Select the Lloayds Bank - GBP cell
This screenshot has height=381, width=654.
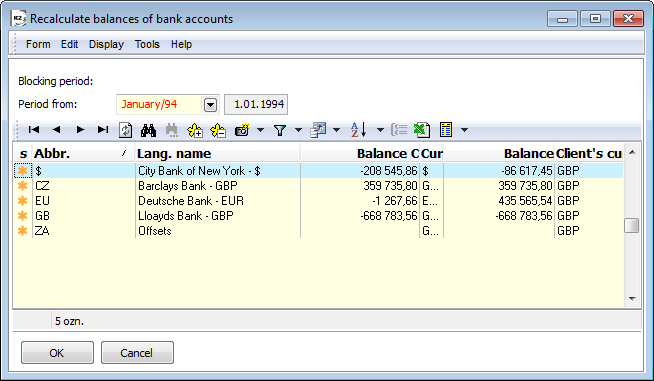pos(218,216)
